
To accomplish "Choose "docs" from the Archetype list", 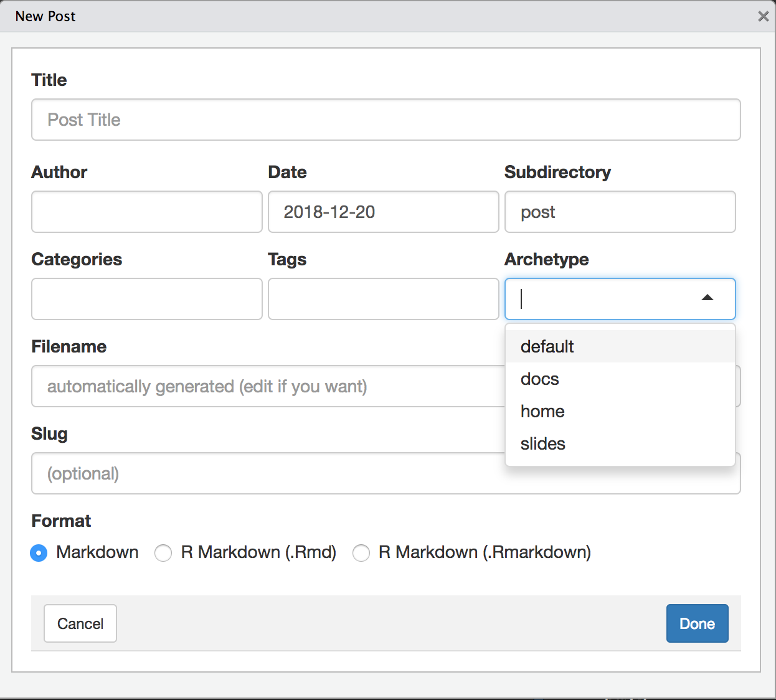I will pyautogui.click(x=539, y=379).
